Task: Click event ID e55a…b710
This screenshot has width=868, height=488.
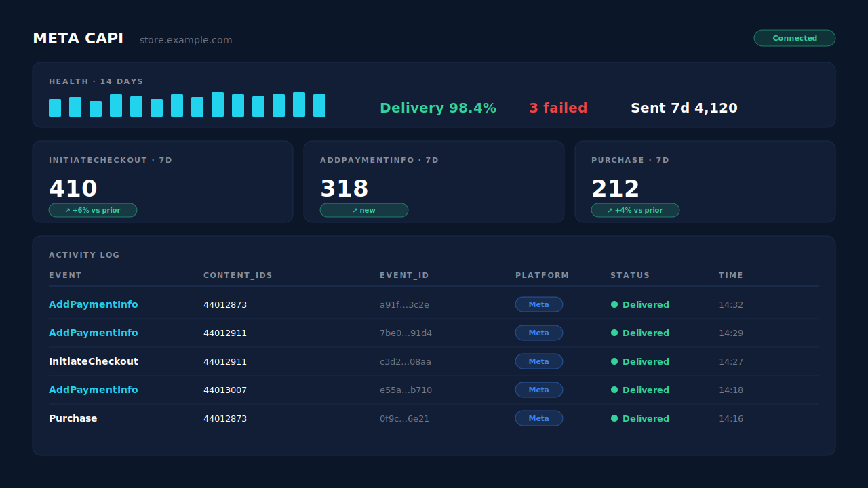Action: point(406,390)
